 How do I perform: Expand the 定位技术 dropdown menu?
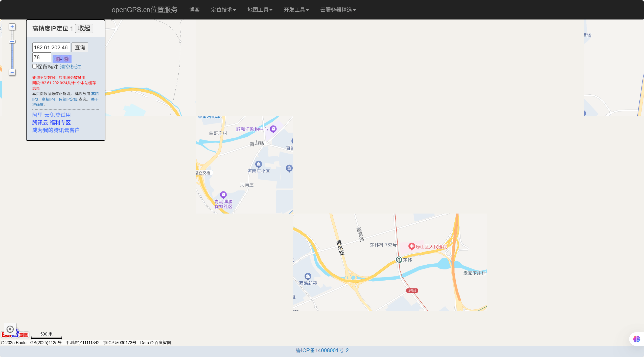(x=223, y=10)
